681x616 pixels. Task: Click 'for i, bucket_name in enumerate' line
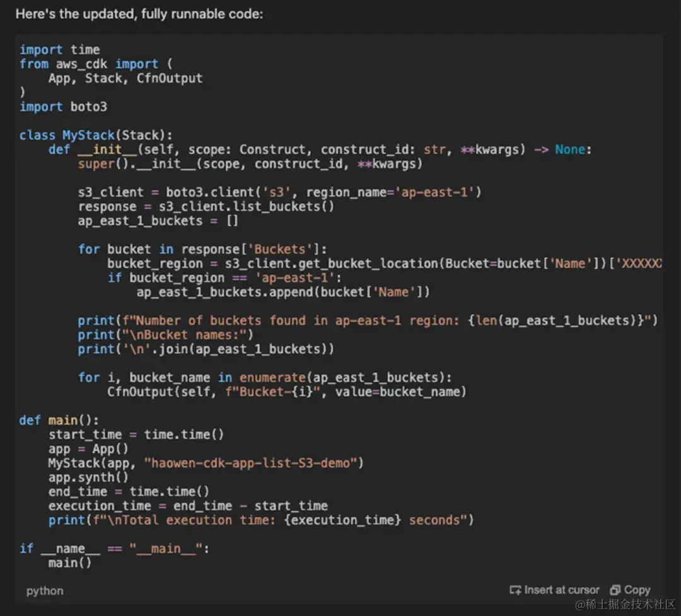point(265,377)
